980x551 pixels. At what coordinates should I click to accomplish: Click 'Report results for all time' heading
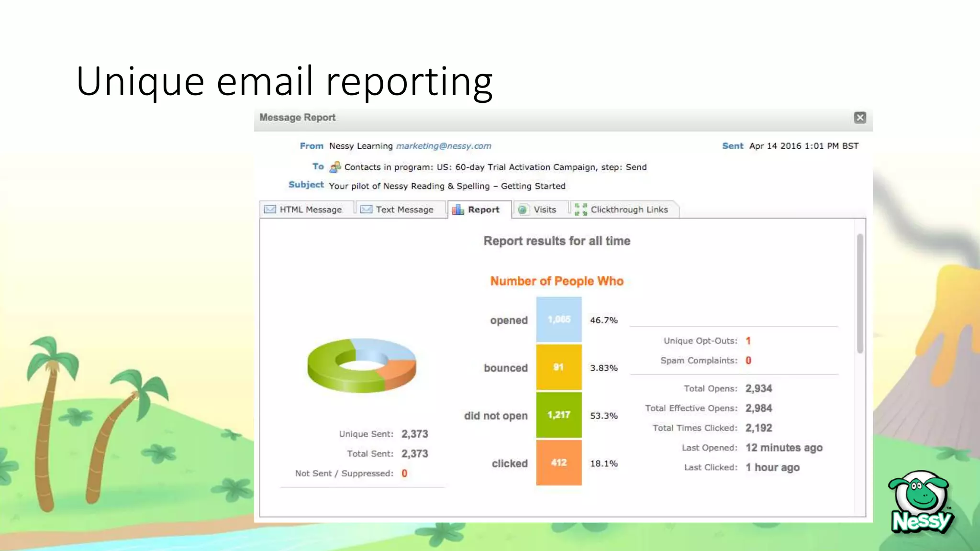tap(557, 241)
